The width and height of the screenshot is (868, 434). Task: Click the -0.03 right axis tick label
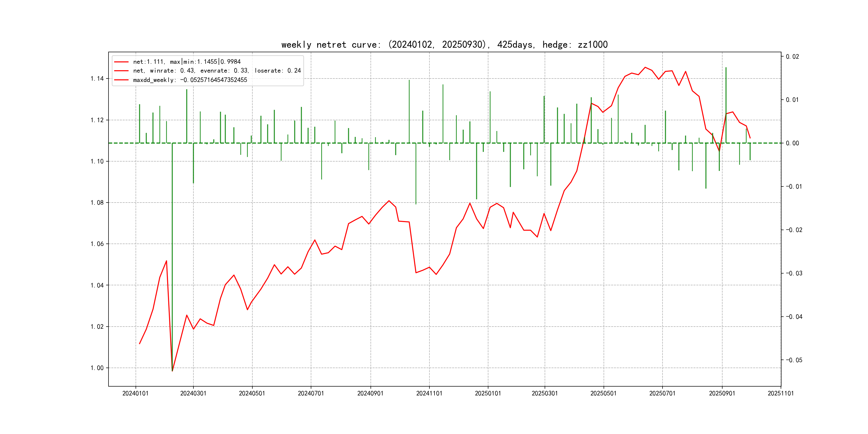794,273
